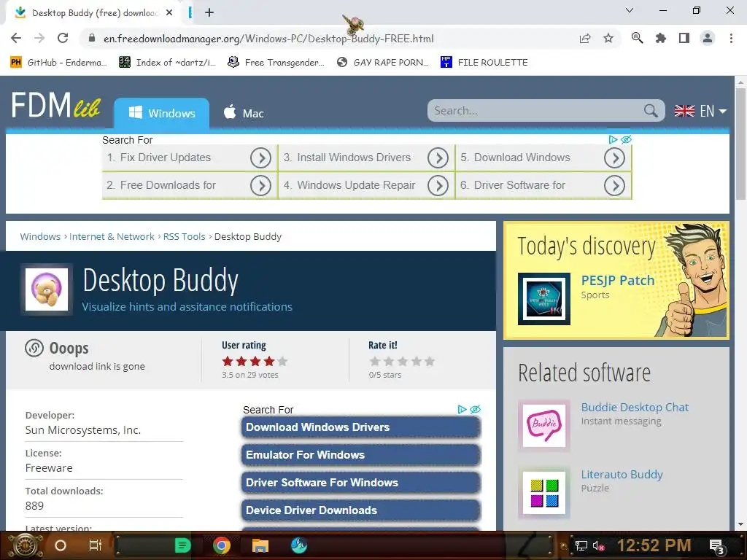Open tab search chevron

[630, 10]
